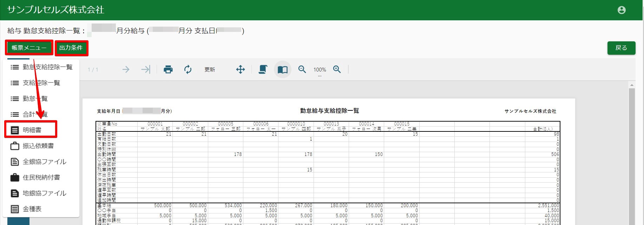
Task: Open the 100% zoom level dropdown
Action: click(320, 70)
